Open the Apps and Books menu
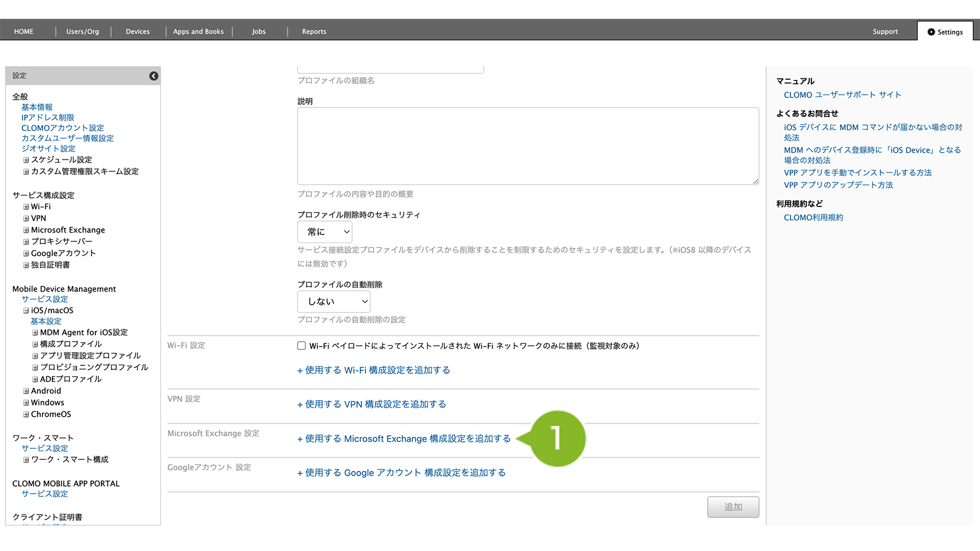 (198, 32)
